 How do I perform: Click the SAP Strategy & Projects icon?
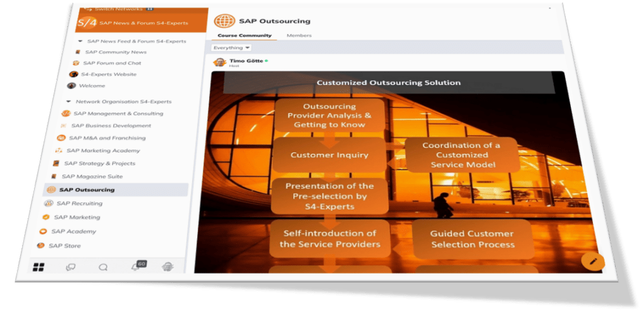coord(56,163)
